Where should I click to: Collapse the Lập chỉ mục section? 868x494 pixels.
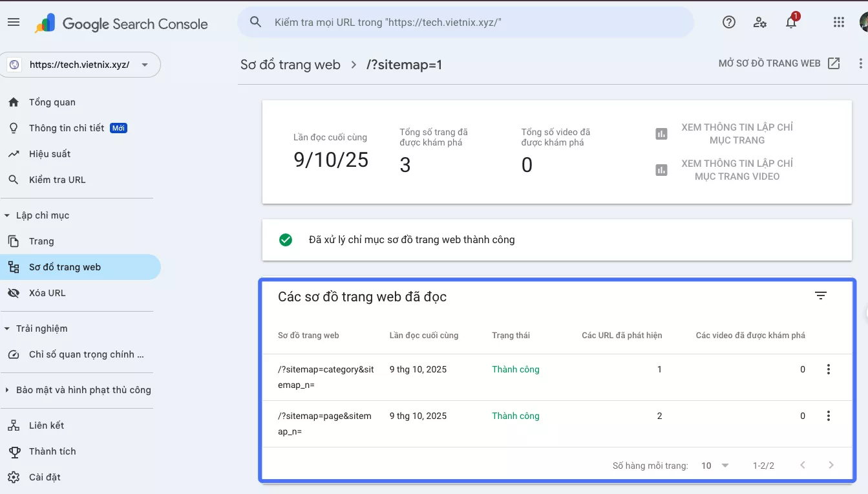pyautogui.click(x=6, y=215)
